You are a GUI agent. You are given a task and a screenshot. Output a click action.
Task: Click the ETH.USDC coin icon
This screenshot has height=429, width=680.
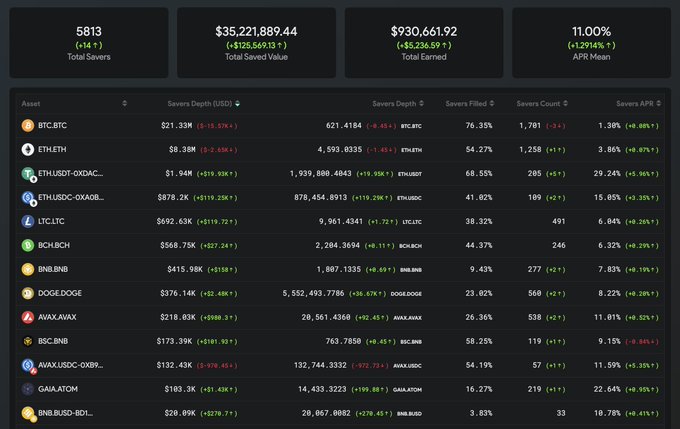28,197
